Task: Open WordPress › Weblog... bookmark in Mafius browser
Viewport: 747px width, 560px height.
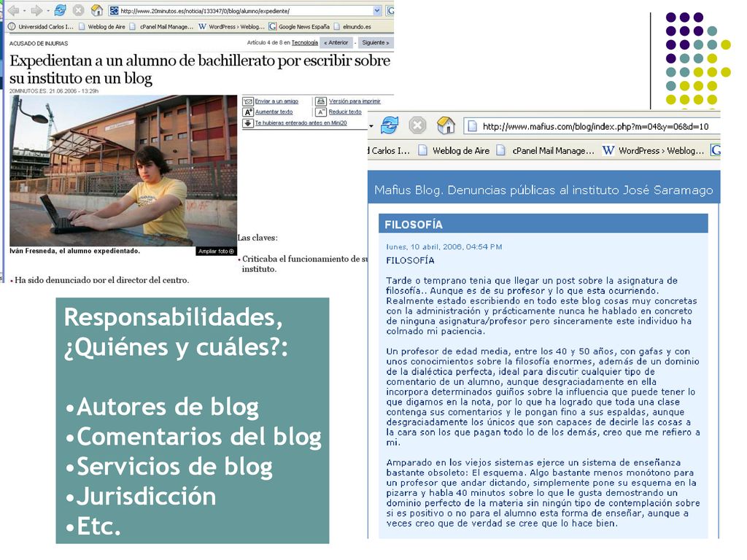Action: click(x=653, y=150)
